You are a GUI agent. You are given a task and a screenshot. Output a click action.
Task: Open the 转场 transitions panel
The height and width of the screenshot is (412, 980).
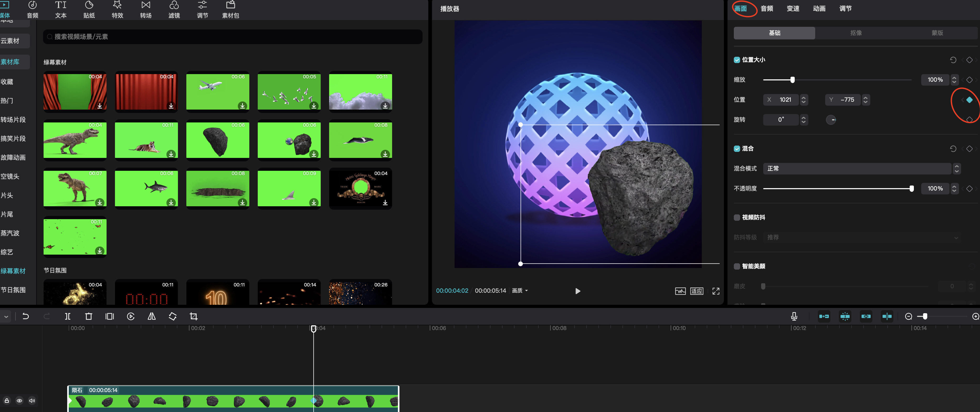click(146, 9)
